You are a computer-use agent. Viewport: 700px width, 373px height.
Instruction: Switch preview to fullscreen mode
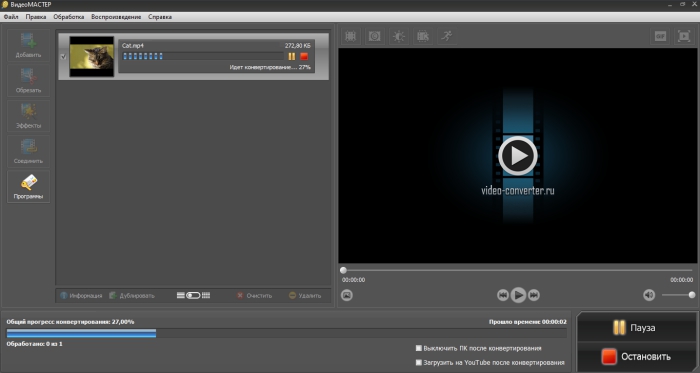(684, 36)
